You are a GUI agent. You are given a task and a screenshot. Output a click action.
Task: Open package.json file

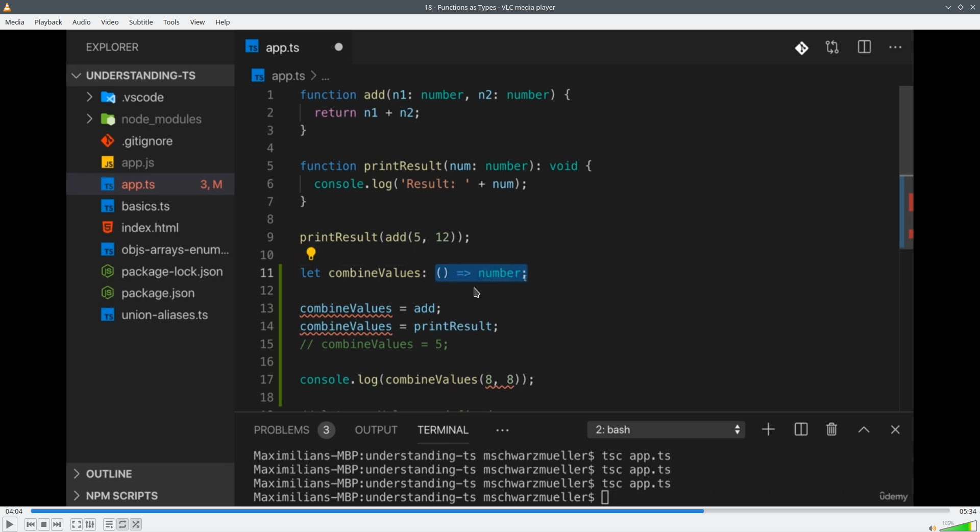151,293
